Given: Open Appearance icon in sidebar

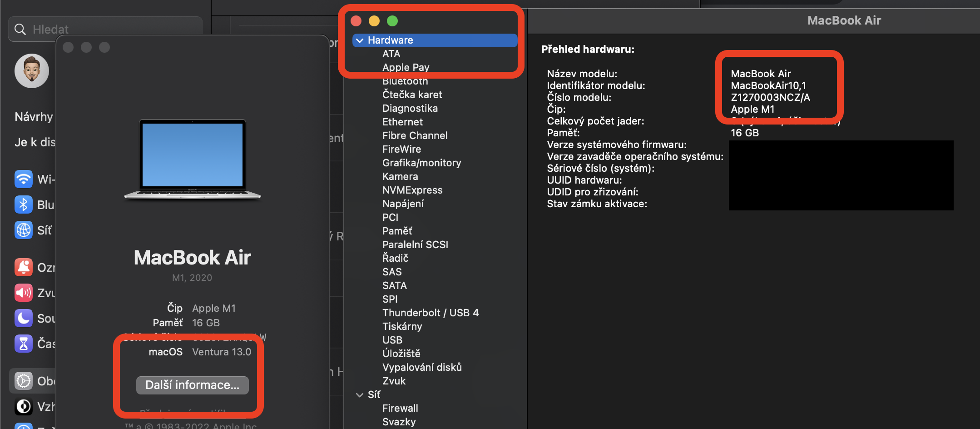Looking at the screenshot, I should (x=24, y=406).
